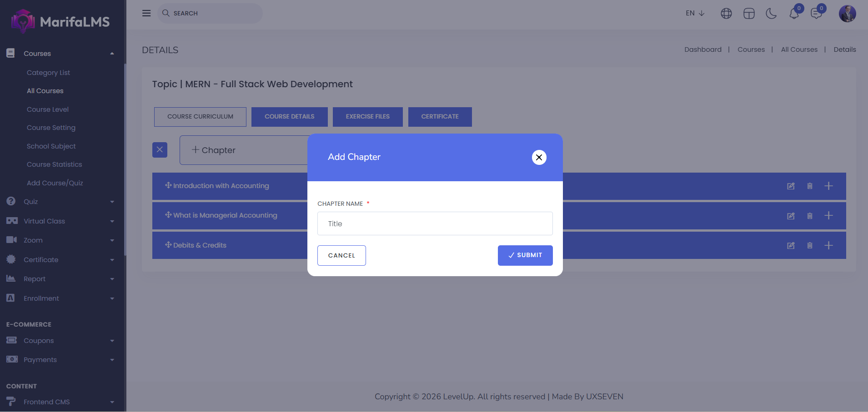Delete the Introduction with Accounting chapter
The image size is (868, 412).
tap(810, 186)
